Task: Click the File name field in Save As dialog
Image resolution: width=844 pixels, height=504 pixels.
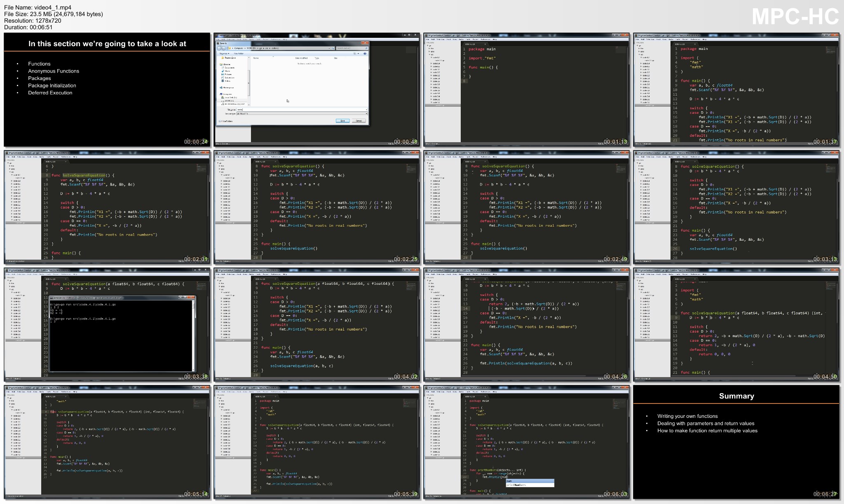Action: [302, 110]
